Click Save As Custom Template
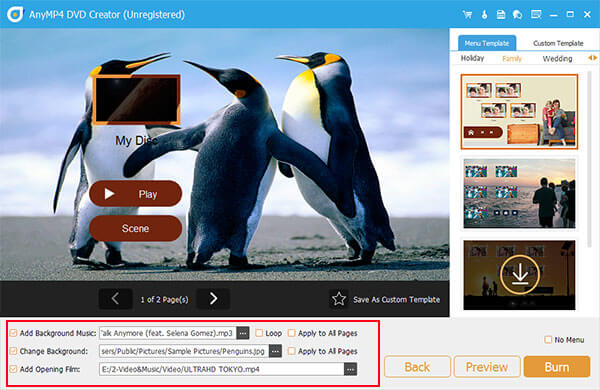This screenshot has height=390, width=600. pos(396,299)
